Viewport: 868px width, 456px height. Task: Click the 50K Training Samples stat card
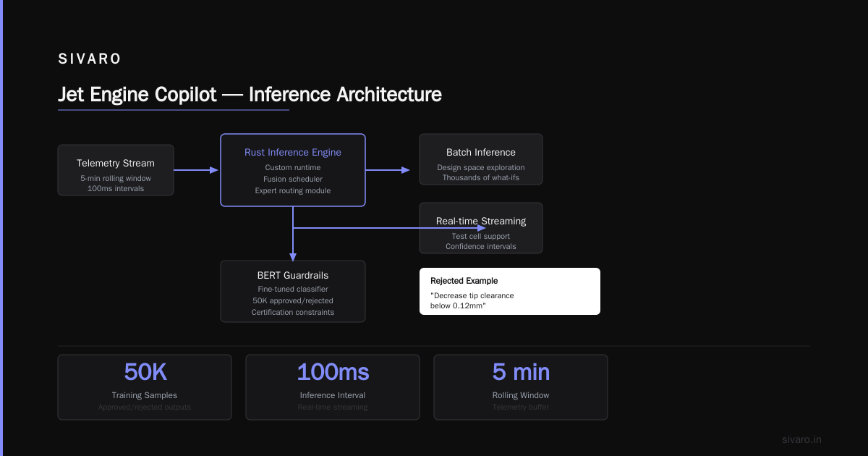[x=145, y=387]
